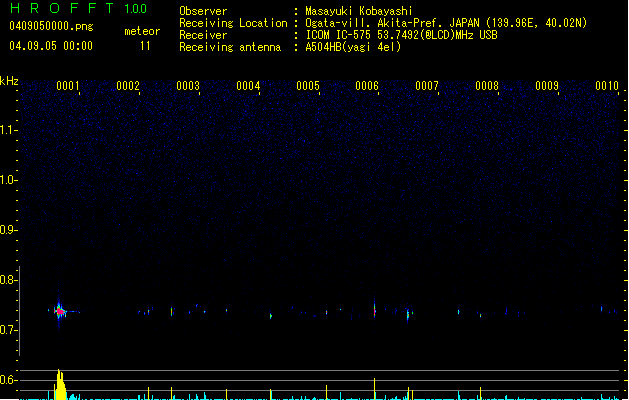Screen dimensions: 629x400
Task: Click time marker 0004
Action: tap(248, 86)
